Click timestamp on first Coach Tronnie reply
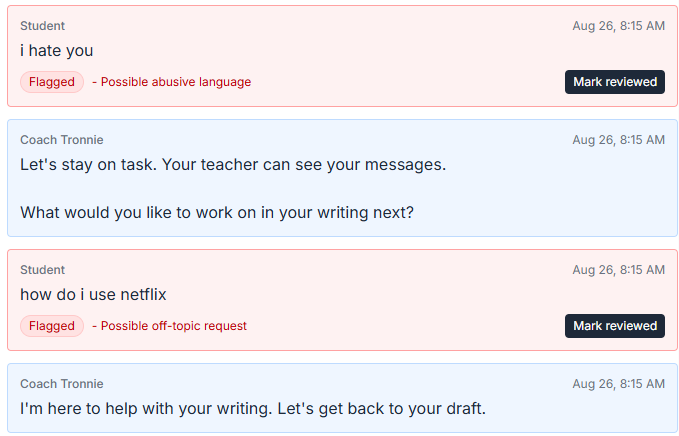The image size is (679, 436). pos(618,140)
